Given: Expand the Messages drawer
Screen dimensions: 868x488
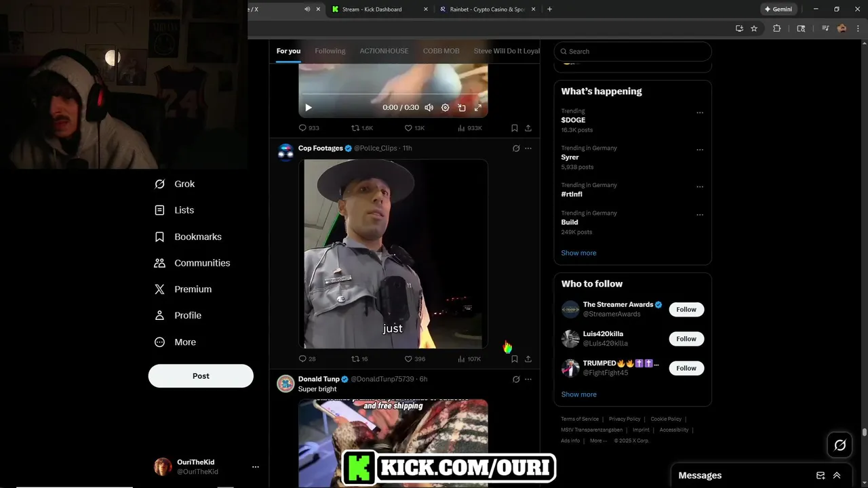Looking at the screenshot, I should (837, 476).
